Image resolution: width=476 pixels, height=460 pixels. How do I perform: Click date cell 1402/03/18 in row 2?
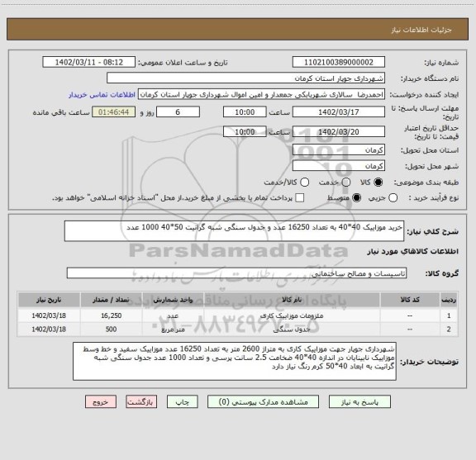pos(49,330)
